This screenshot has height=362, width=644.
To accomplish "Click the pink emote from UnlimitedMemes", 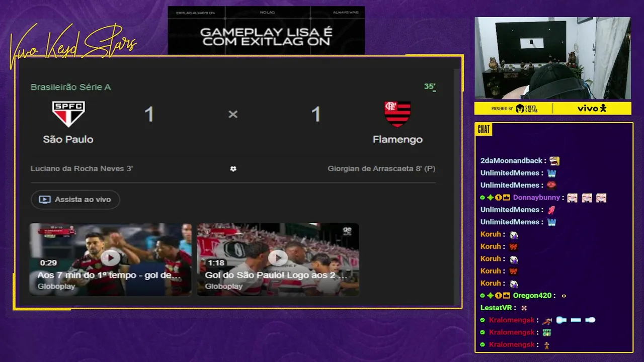I will point(551,210).
